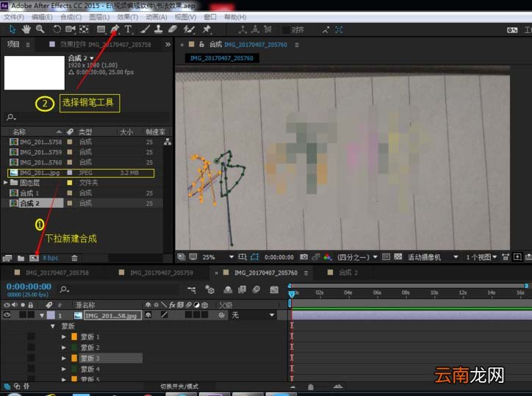The height and width of the screenshot is (396, 532).
Task: Hide layer 1 with eye icon
Action: 7,315
